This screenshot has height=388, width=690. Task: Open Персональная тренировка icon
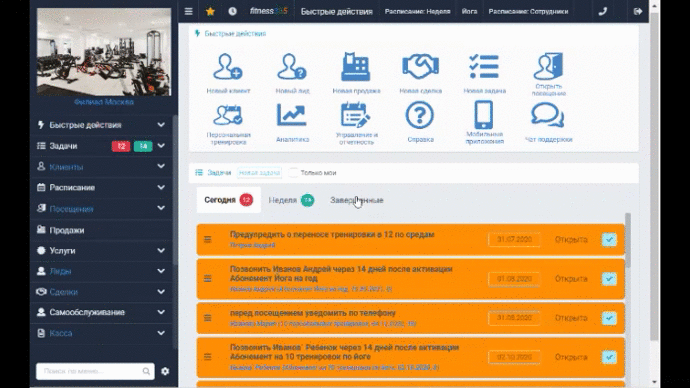tap(228, 115)
